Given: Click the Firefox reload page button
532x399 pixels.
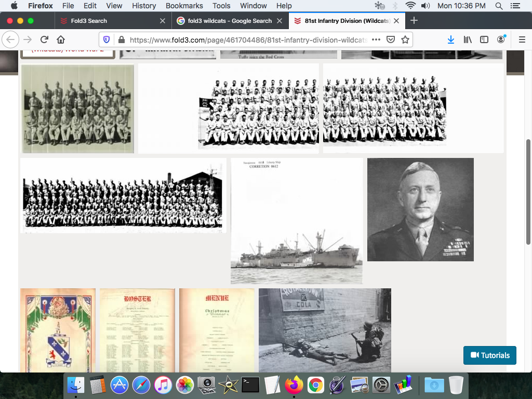Looking at the screenshot, I should tap(44, 39).
